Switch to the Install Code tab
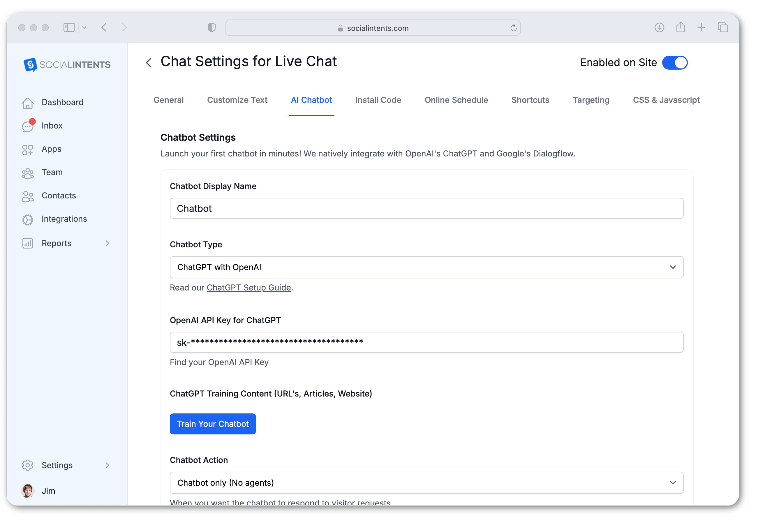Screen dimensions: 772x532 click(x=377, y=99)
